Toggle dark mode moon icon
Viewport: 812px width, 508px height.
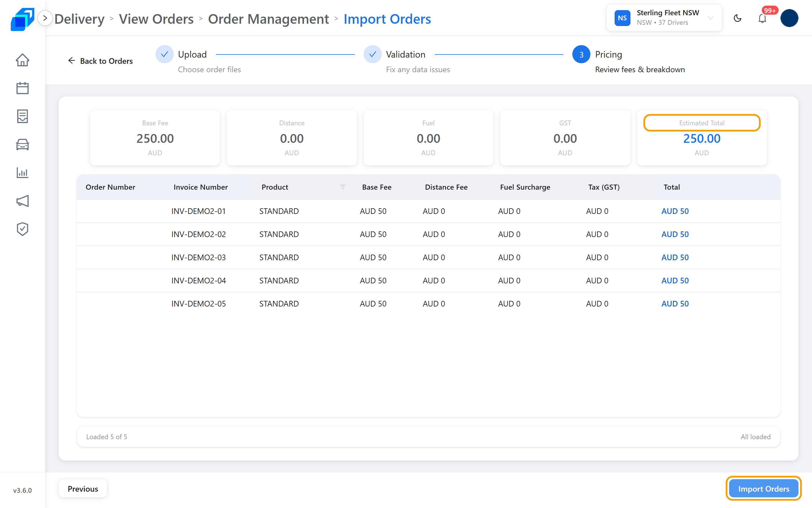click(x=738, y=18)
